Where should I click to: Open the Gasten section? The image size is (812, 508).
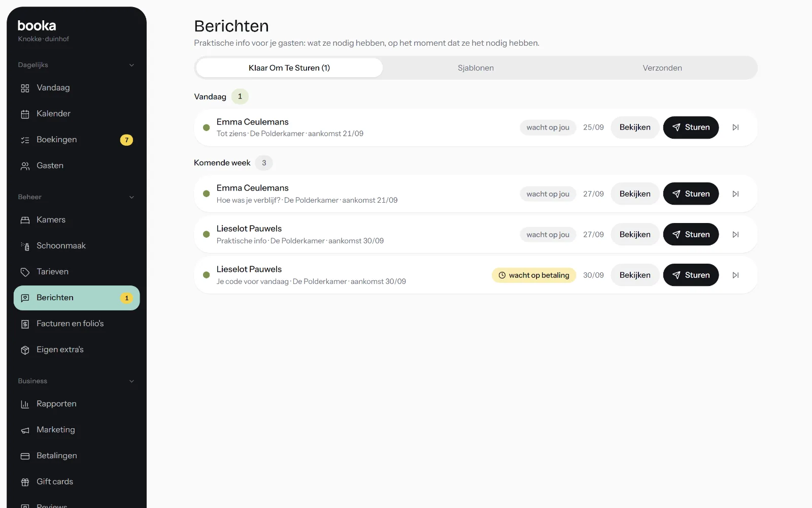(x=77, y=166)
